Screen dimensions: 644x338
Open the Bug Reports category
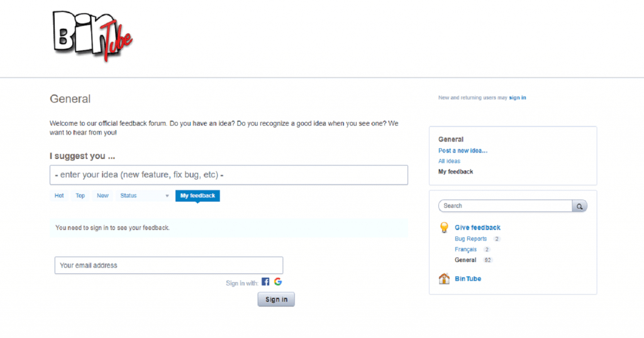coord(470,239)
